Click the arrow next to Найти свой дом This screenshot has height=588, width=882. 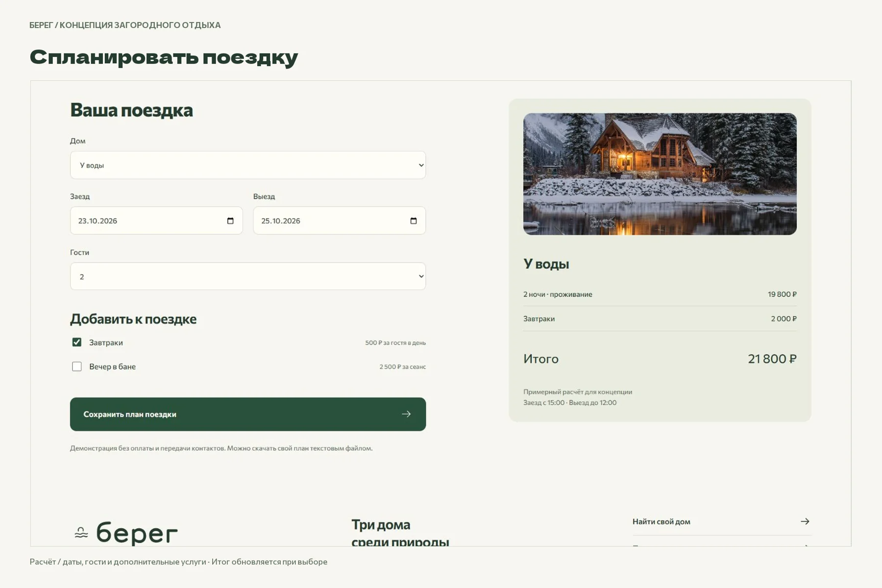point(805,521)
